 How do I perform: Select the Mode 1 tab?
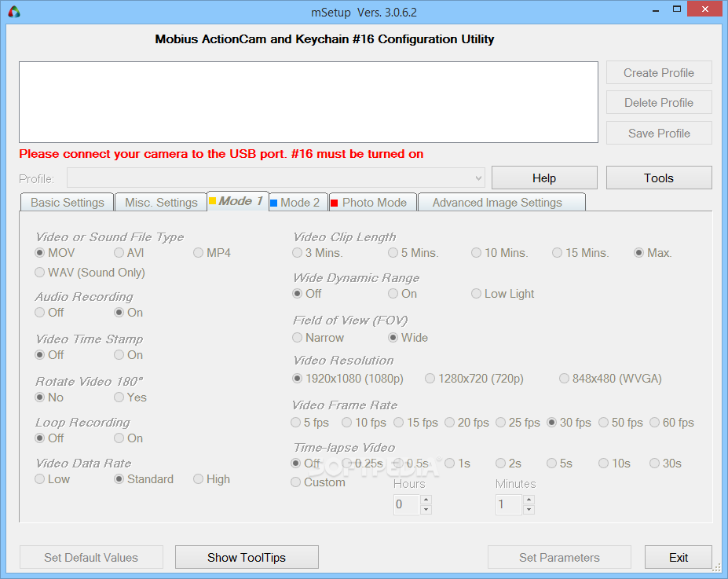point(238,201)
